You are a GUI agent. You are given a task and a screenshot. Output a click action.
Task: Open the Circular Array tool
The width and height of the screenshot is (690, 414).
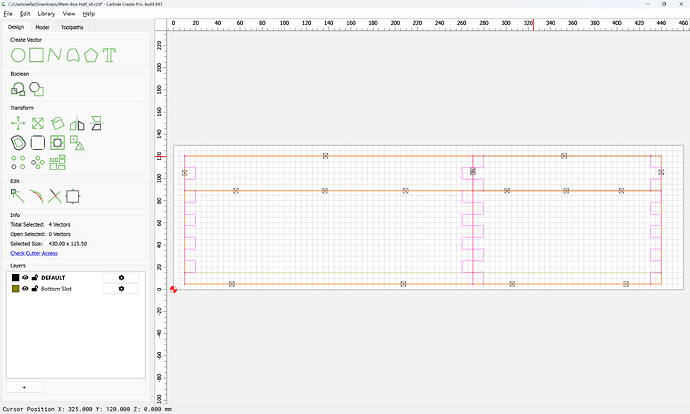pos(38,163)
